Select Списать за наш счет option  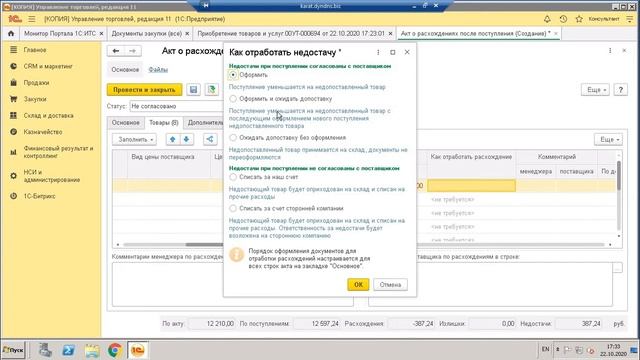[x=233, y=177]
